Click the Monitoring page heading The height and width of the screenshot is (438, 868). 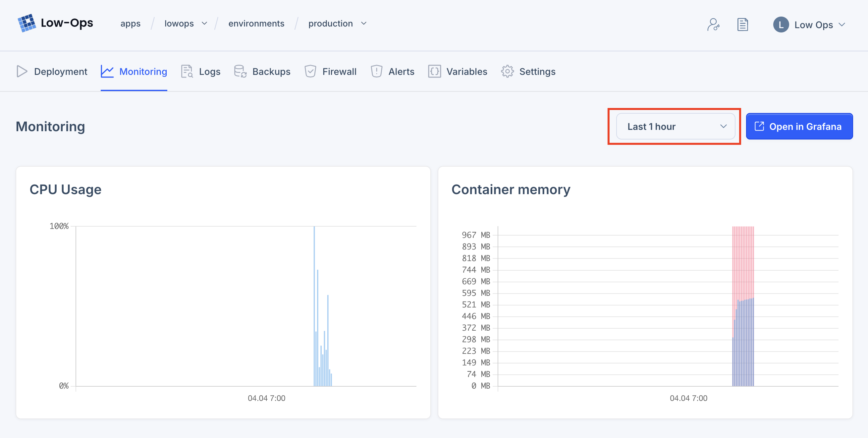pyautogui.click(x=50, y=127)
